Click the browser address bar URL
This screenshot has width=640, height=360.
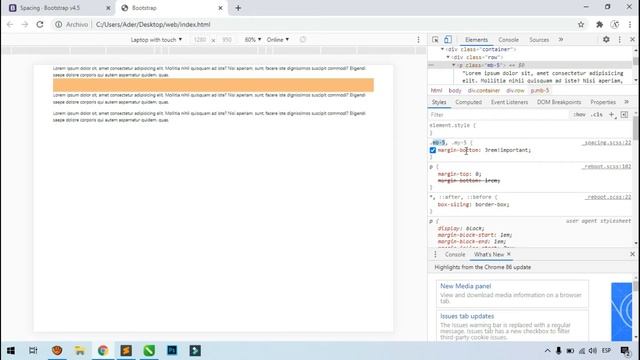click(x=153, y=24)
